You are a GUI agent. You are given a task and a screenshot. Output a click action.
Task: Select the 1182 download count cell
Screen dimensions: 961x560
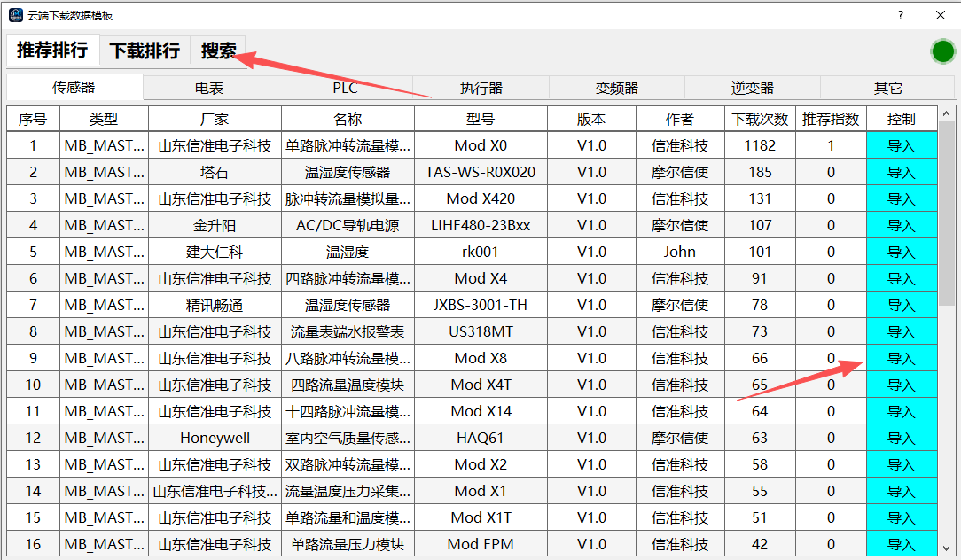pyautogui.click(x=760, y=146)
